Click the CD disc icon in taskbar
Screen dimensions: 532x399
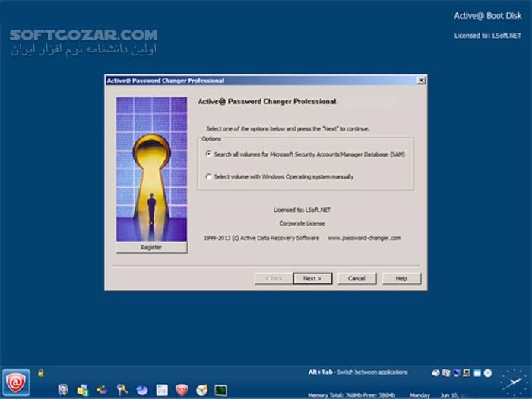(x=201, y=390)
